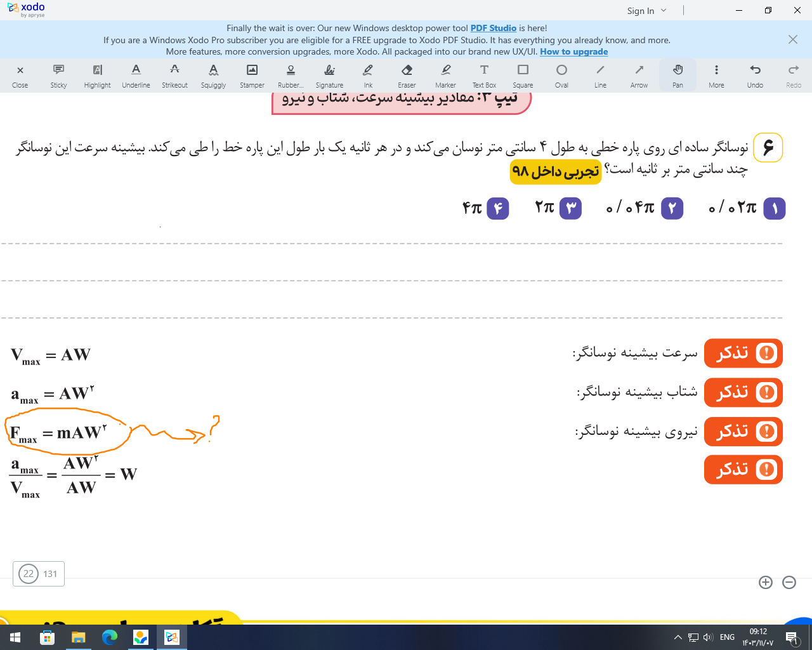The width and height of the screenshot is (812, 650).
Task: Open the Signature tool
Action: [x=329, y=75]
